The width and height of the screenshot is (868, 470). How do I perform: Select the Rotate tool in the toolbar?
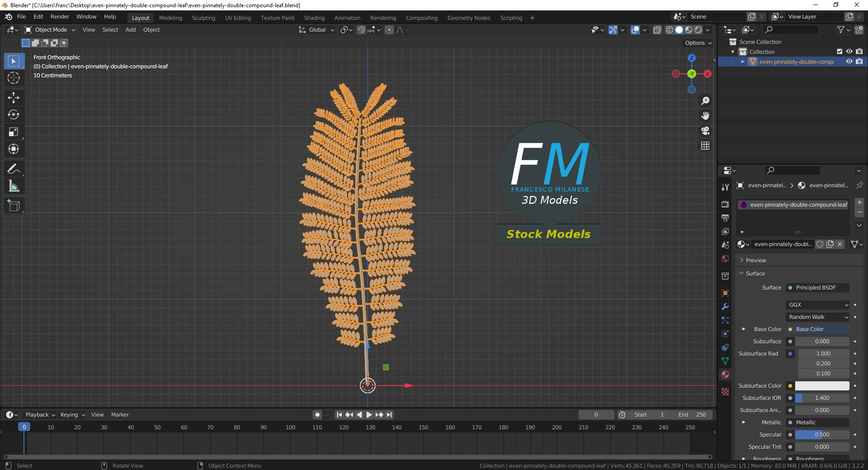point(14,114)
